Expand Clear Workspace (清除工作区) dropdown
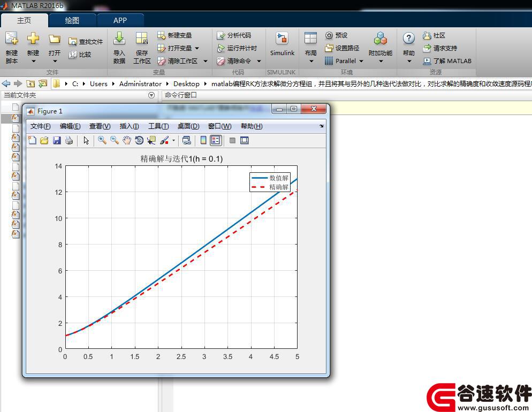 pos(206,61)
